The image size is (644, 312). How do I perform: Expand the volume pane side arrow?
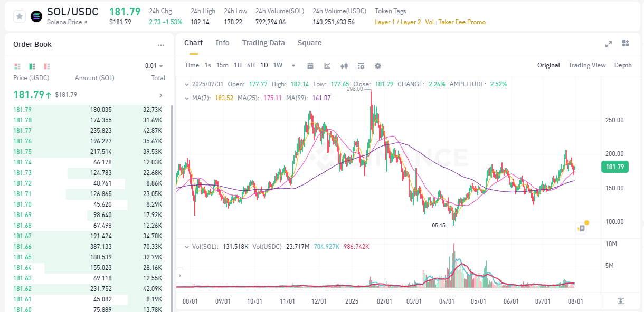180,275
